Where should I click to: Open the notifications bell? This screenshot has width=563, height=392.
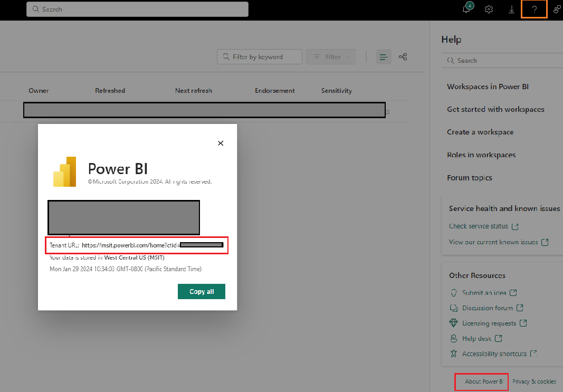pyautogui.click(x=466, y=9)
